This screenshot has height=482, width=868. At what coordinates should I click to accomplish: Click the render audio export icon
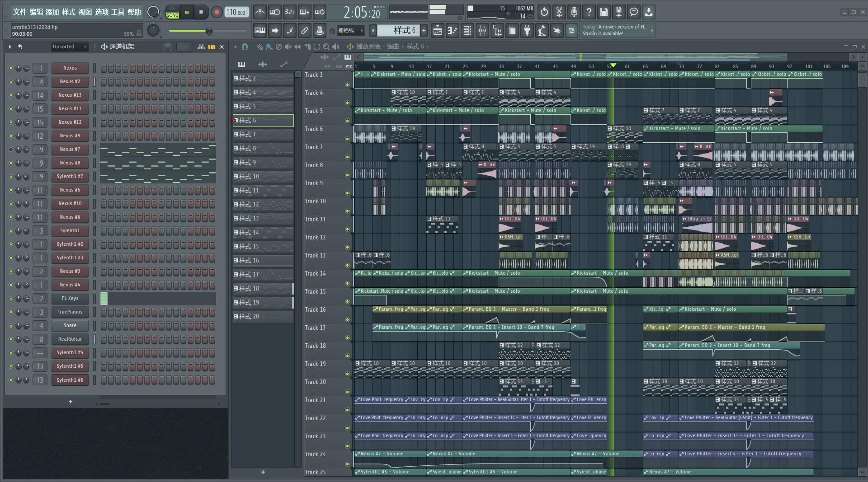coord(619,12)
